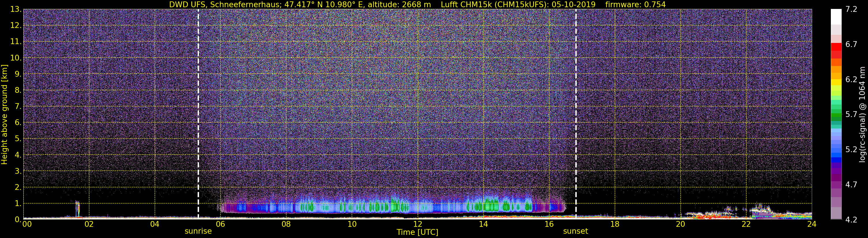
Task: Click the y-axis tick label '8.'
Action: coord(18,90)
